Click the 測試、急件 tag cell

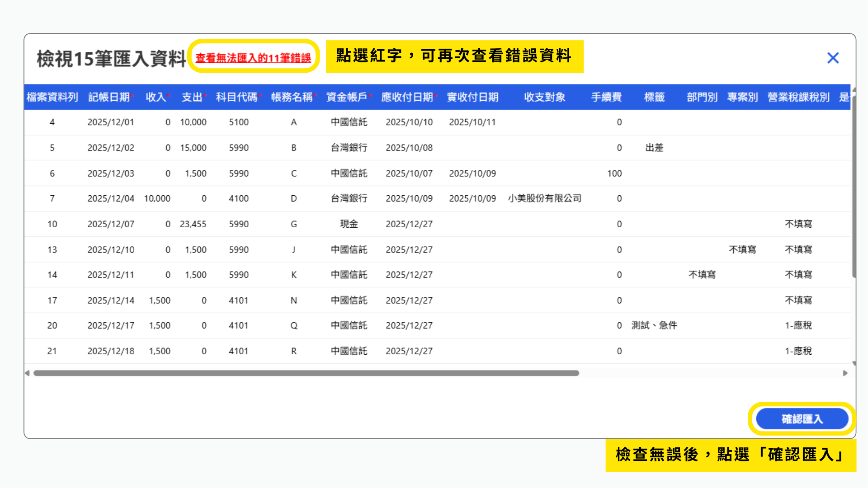[x=654, y=325]
